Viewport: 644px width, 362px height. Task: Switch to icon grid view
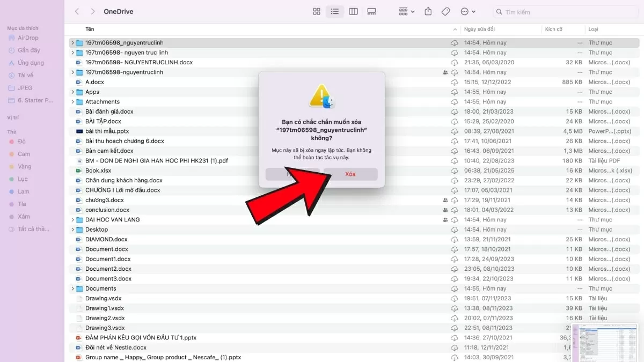317,12
